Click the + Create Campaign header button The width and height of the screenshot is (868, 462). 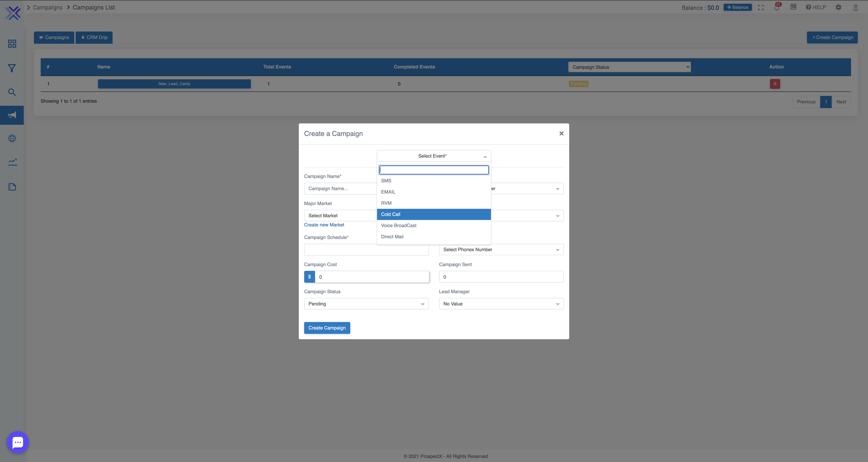pos(832,37)
